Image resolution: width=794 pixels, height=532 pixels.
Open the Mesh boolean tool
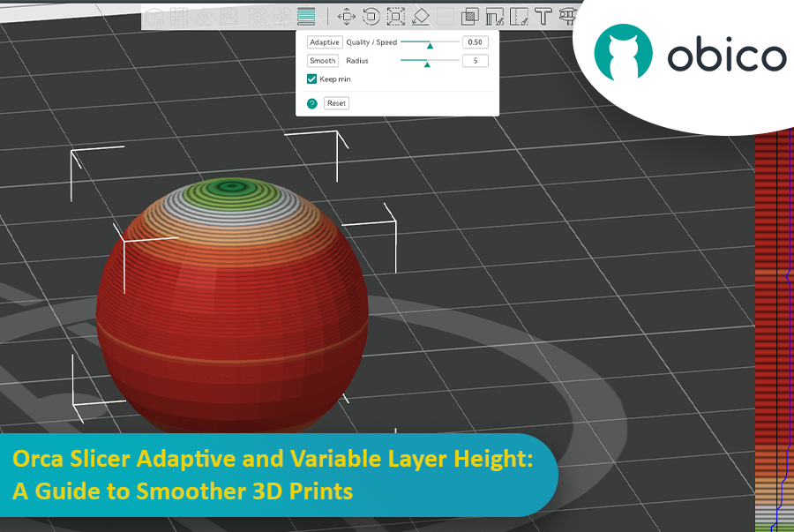470,17
